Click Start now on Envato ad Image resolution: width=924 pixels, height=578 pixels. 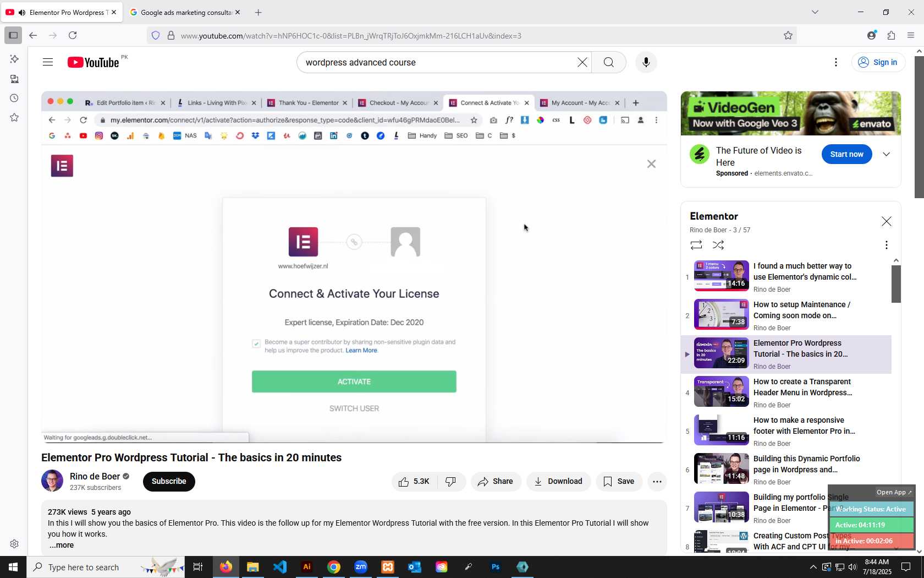pos(846,154)
